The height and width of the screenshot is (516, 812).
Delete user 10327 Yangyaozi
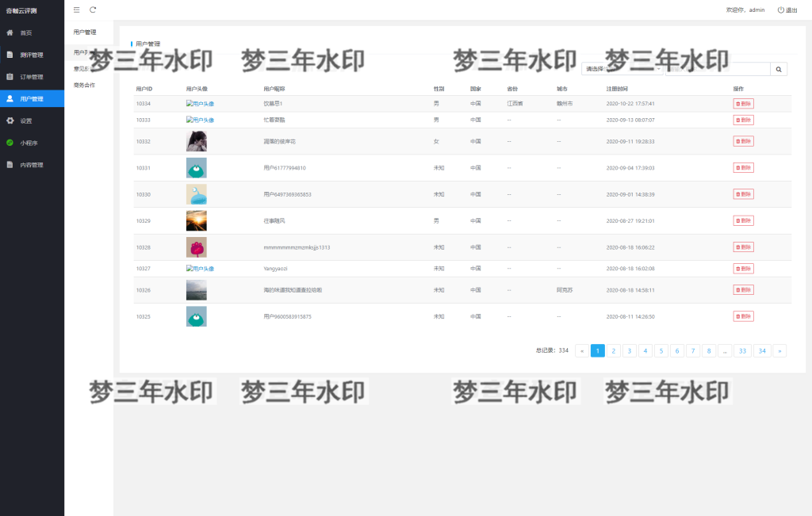pyautogui.click(x=743, y=269)
